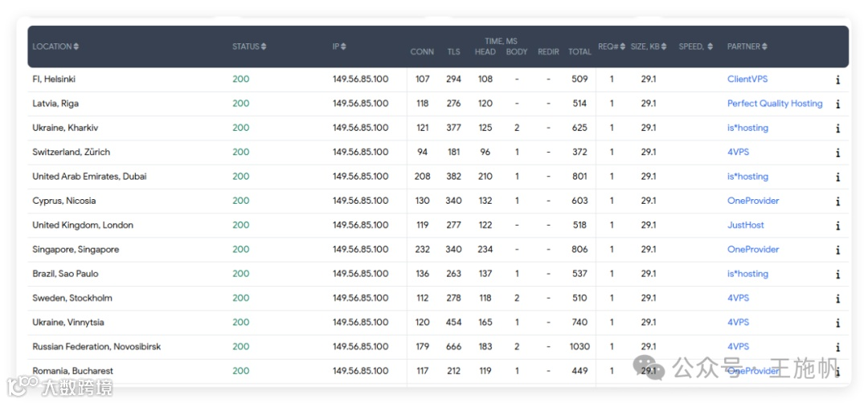Select the Russian Federation, Novosibirsk location cell
Screen dimensions: 868x403
click(x=96, y=347)
